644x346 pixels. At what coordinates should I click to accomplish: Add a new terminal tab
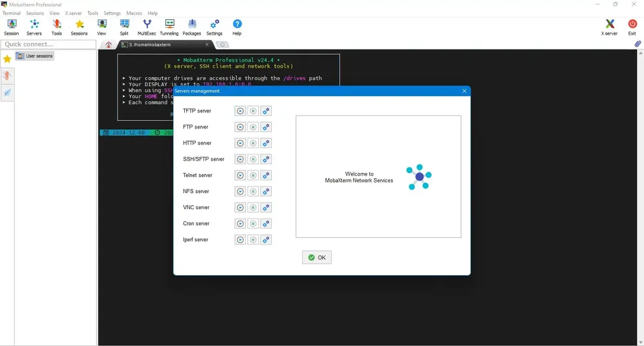(x=222, y=44)
